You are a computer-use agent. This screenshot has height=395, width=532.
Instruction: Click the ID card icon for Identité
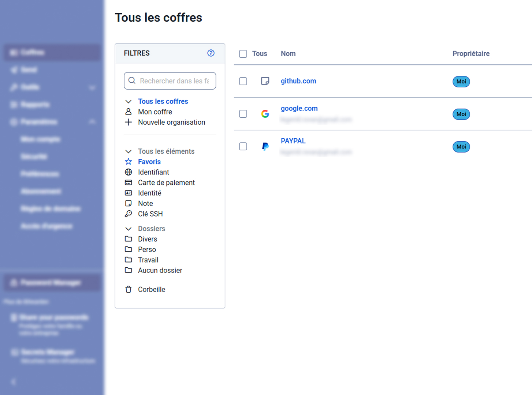coord(128,193)
